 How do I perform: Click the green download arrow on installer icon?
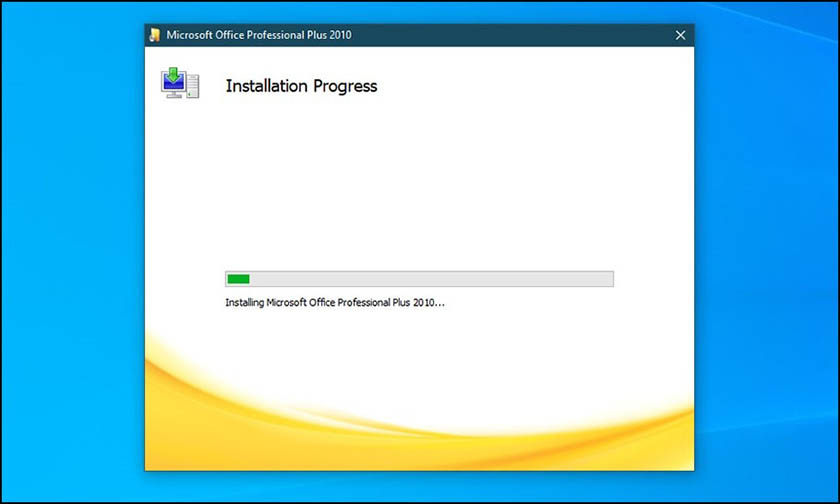173,75
